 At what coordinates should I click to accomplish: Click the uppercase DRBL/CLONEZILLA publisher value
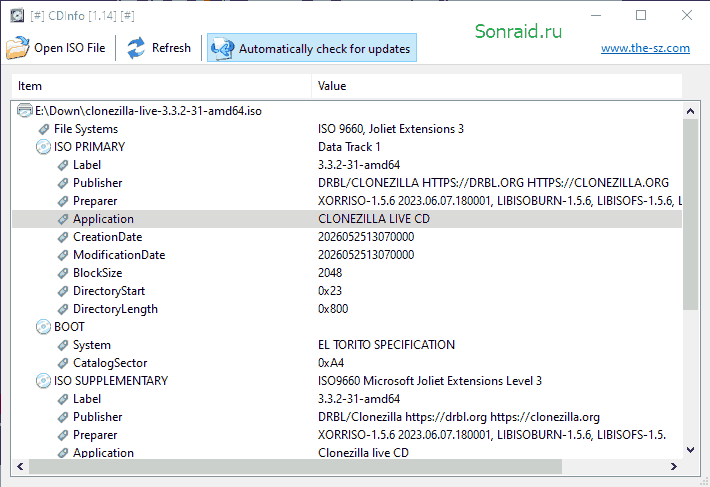point(493,183)
